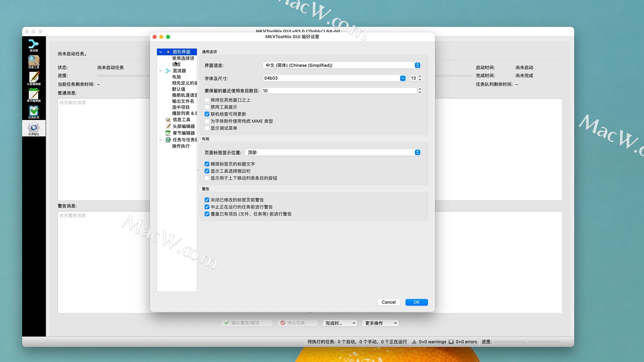Enable 为字体附件使用传统 MIME 类型
This screenshot has height=362, width=644.
pos(207,121)
